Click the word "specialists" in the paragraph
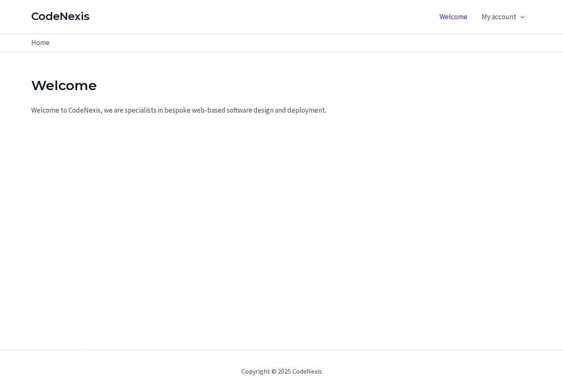This screenshot has height=392, width=563. [140, 110]
